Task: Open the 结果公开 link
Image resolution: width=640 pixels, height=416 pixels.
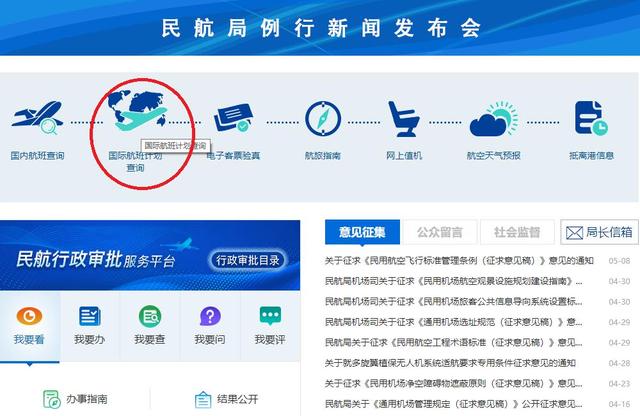Action: 227,399
